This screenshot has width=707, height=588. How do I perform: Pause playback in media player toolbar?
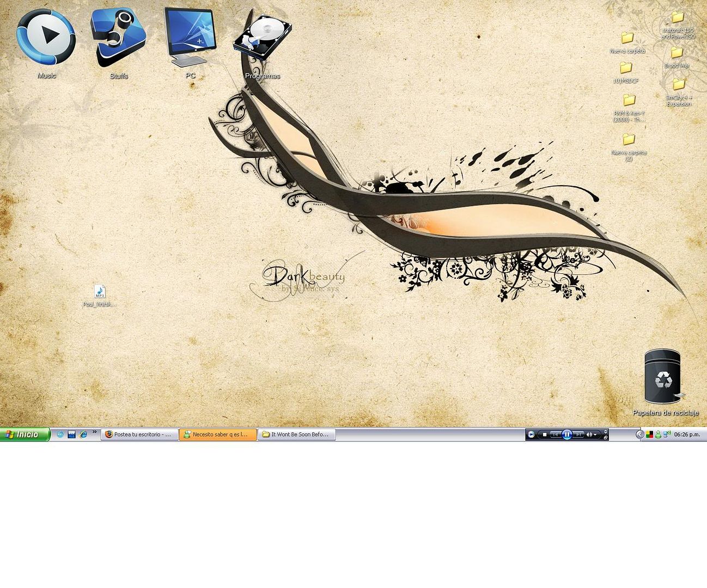pos(566,434)
